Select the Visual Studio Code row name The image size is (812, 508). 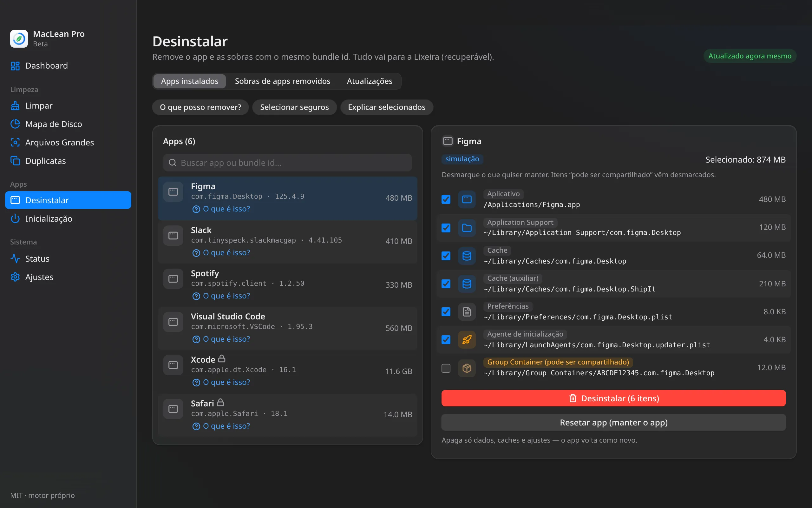[x=228, y=317]
